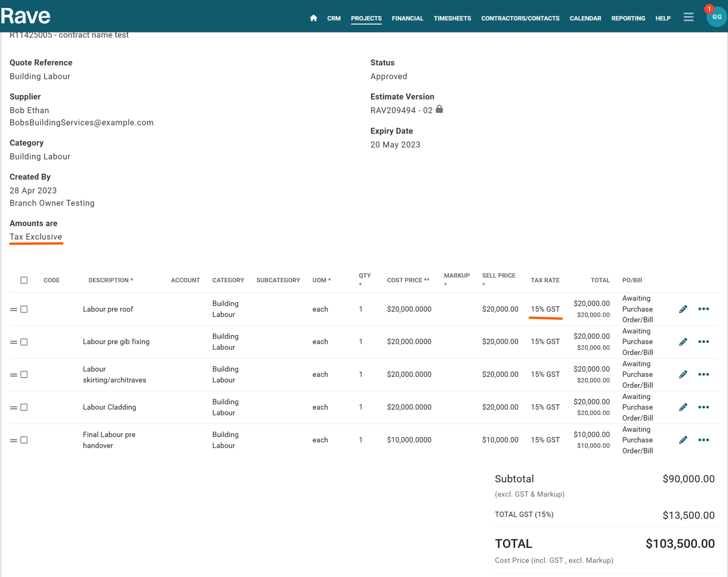728x577 pixels.
Task: Click the $10,000.0000 cost price cell
Action: (409, 440)
